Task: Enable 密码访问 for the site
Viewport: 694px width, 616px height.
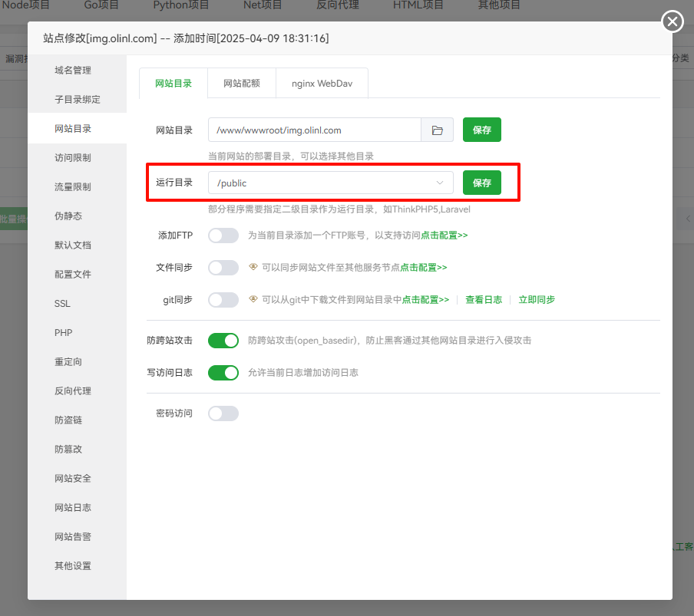Action: click(x=223, y=413)
